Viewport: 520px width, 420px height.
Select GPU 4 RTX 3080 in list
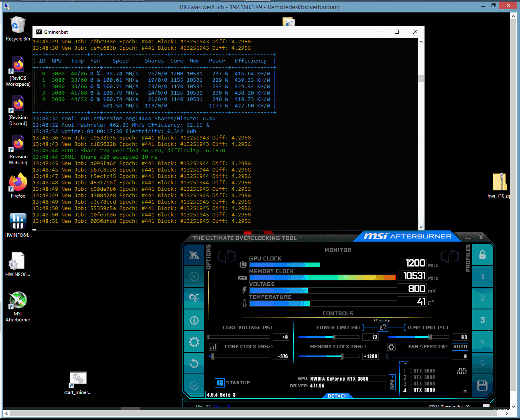pos(419,390)
